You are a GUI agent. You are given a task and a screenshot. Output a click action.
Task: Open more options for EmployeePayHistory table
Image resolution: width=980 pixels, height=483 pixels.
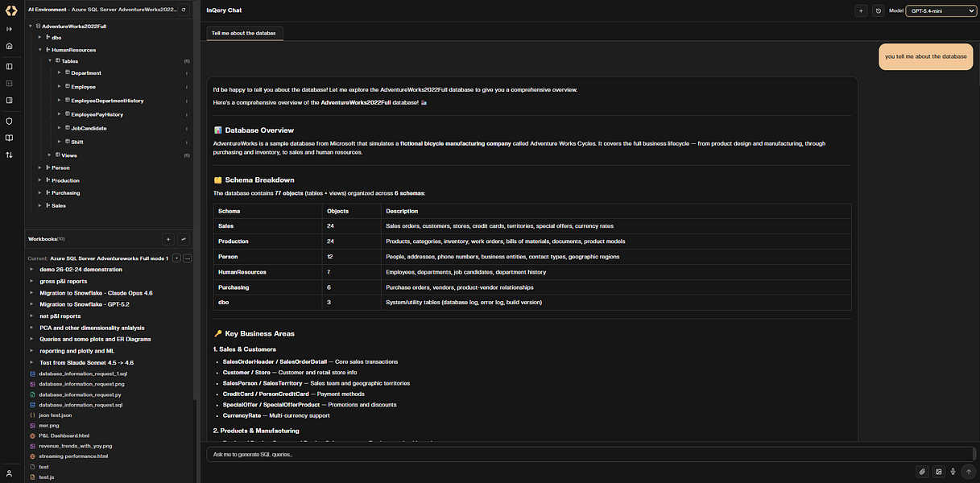(187, 114)
